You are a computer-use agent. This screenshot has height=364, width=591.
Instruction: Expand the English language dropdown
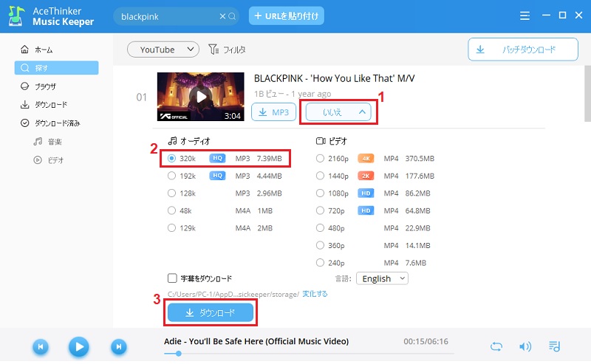tap(382, 278)
